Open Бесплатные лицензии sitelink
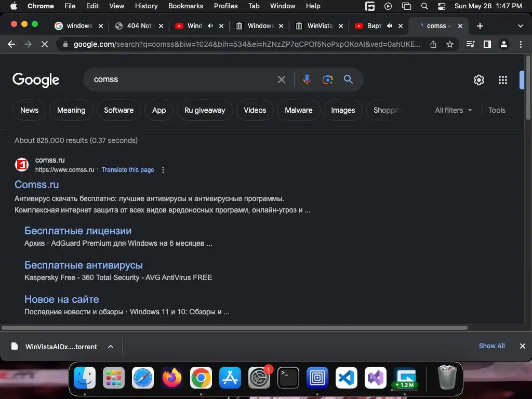The width and height of the screenshot is (532, 399). pos(78,231)
